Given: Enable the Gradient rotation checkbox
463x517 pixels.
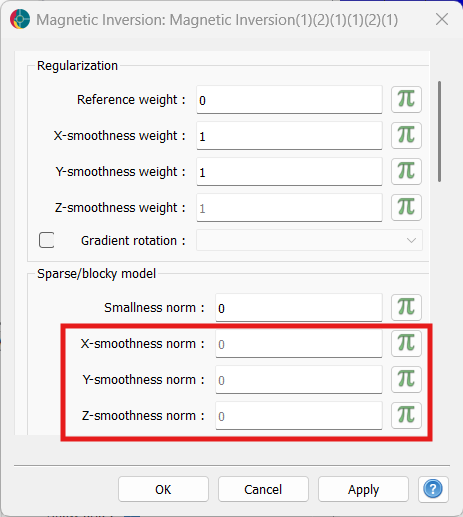Looking at the screenshot, I should click(x=47, y=240).
